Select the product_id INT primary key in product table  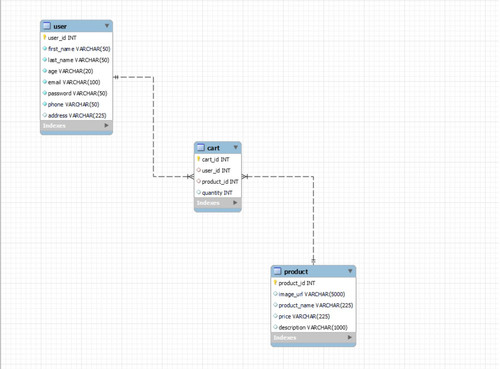point(313,283)
